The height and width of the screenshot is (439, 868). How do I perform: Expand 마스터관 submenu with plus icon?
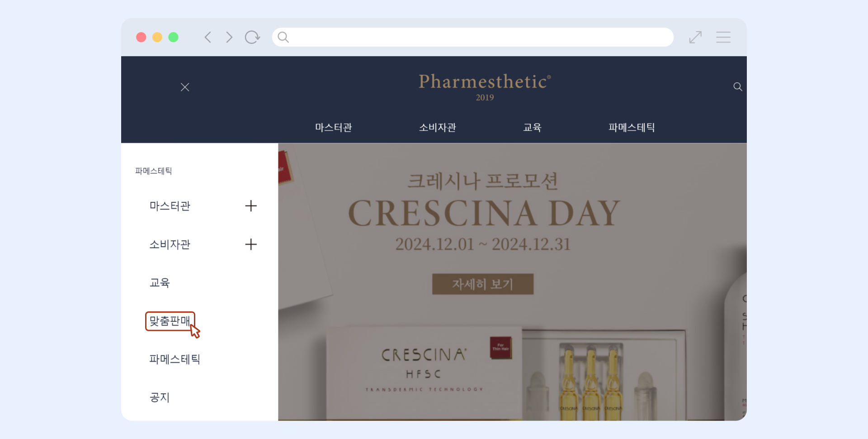click(251, 206)
